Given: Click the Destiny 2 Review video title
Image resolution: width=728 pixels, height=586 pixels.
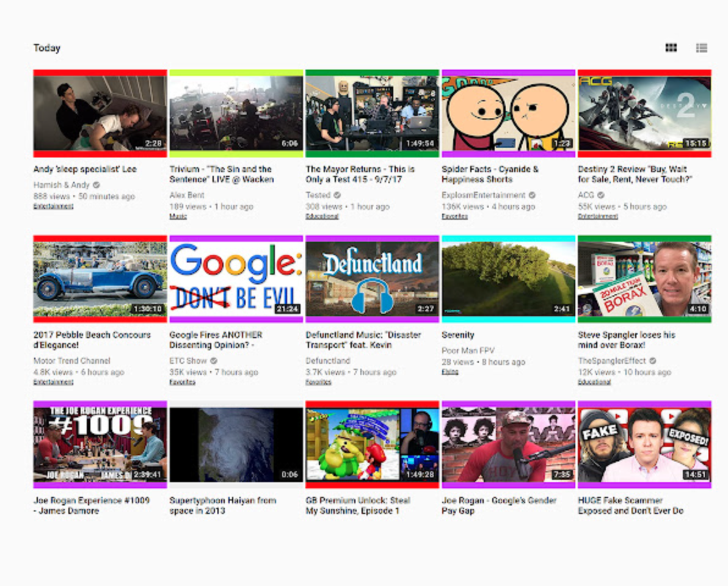Looking at the screenshot, I should [x=632, y=174].
